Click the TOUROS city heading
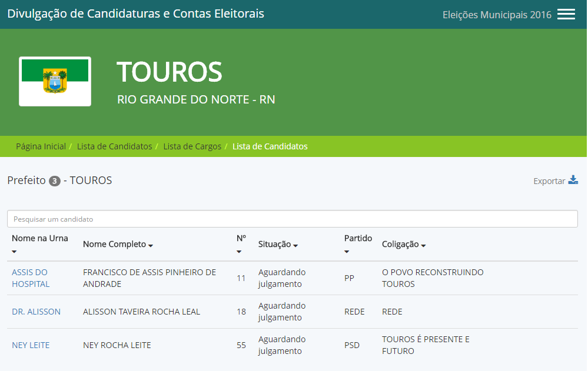Screen dimensions: 588x371 click(170, 72)
